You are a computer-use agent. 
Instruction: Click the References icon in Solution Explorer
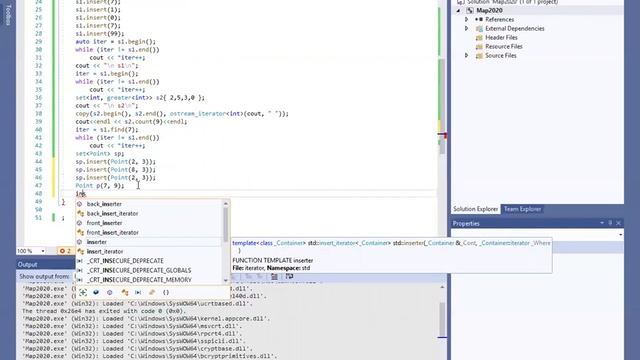(x=479, y=20)
